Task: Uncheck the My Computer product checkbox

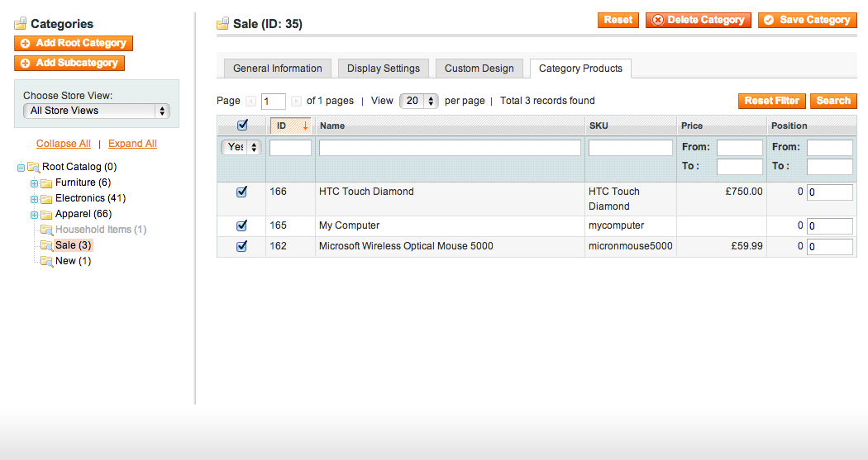Action: [x=241, y=225]
